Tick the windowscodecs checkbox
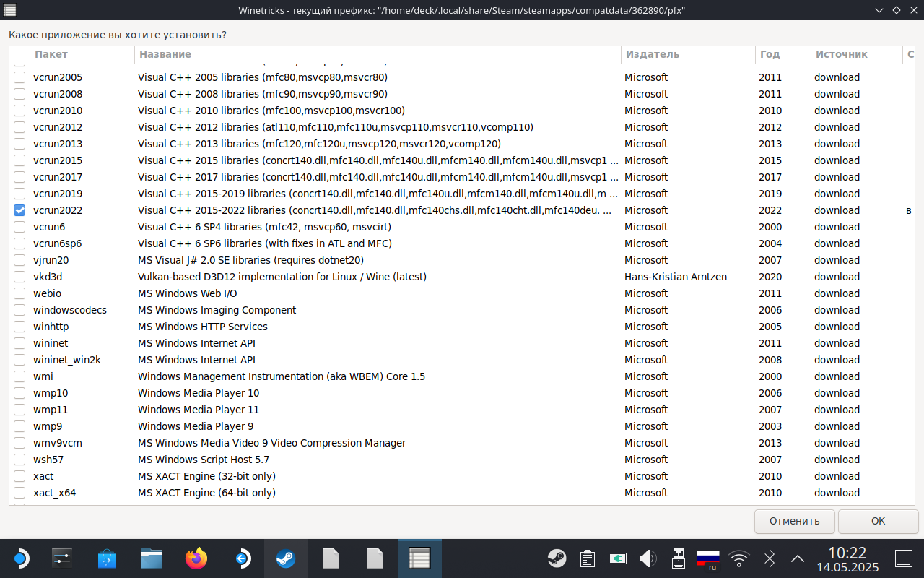The image size is (924, 578). 19,310
